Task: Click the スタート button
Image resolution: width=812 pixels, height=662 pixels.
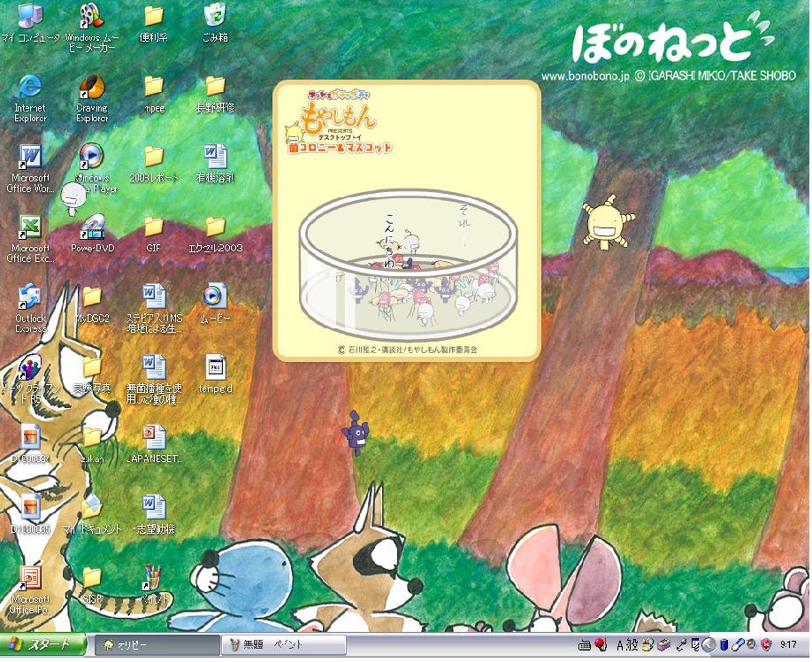Action: coord(42,645)
